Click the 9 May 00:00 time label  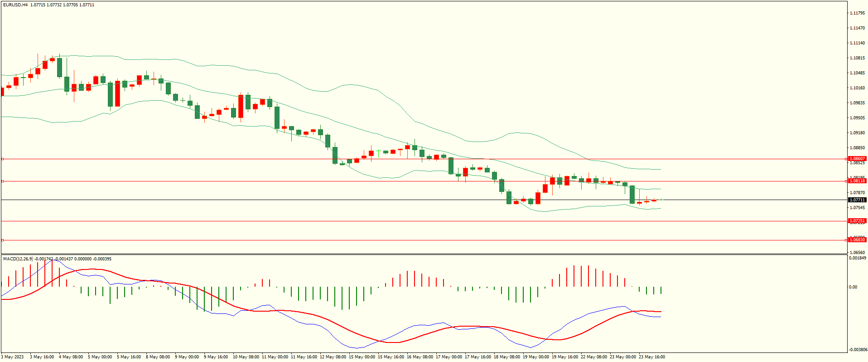click(x=187, y=357)
